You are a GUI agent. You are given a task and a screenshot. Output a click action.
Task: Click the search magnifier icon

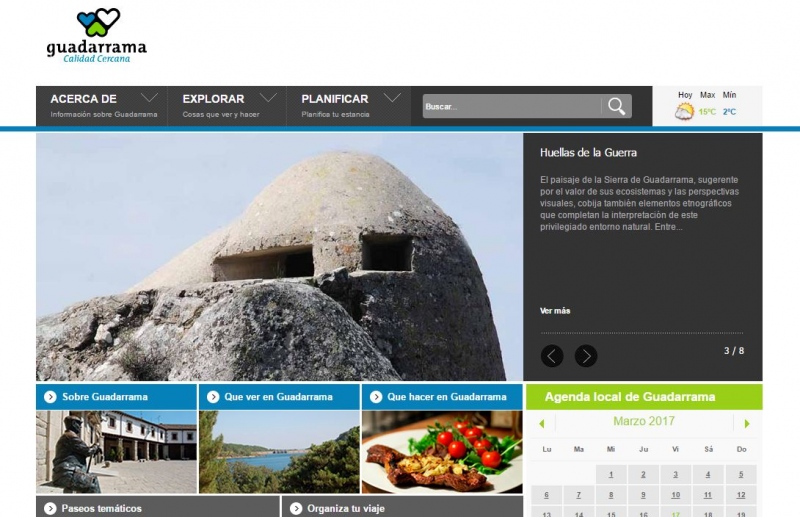(x=616, y=106)
